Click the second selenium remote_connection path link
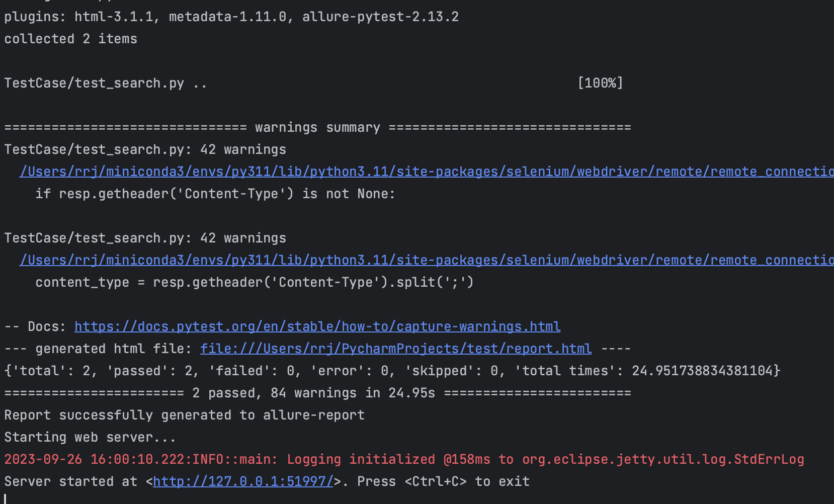The height and width of the screenshot is (504, 834). [x=352, y=260]
